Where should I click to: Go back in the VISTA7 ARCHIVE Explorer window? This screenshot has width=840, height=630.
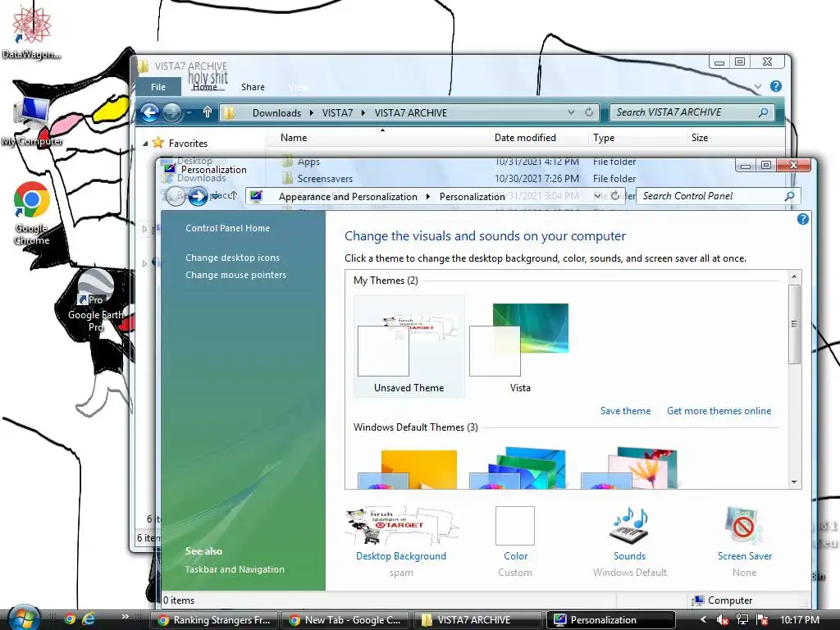click(149, 112)
